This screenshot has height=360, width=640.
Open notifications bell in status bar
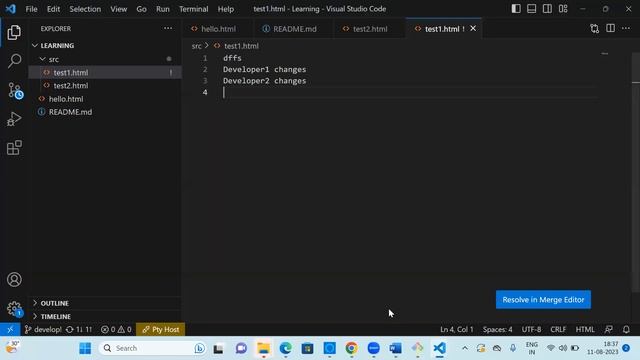tap(626, 329)
